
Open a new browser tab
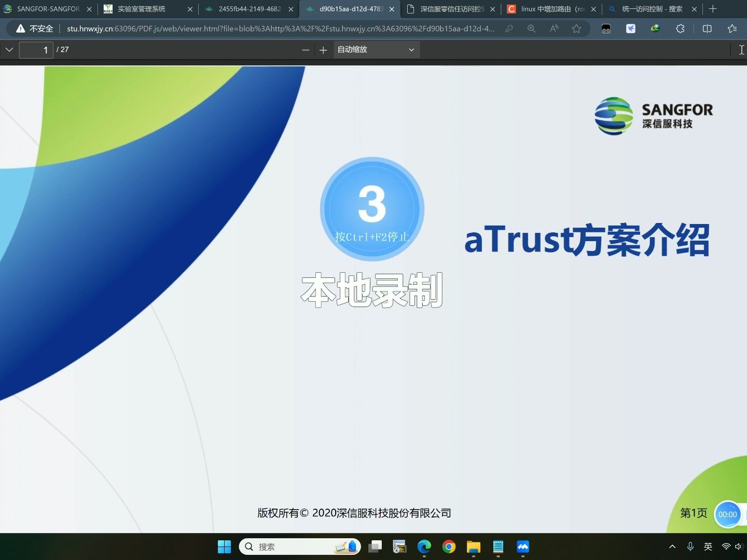pyautogui.click(x=713, y=9)
